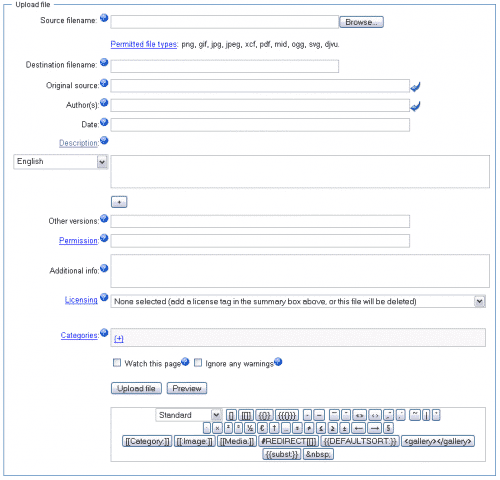Screen dimensions: 500x480
Task: Open the Categories link
Action: click(x=79, y=335)
